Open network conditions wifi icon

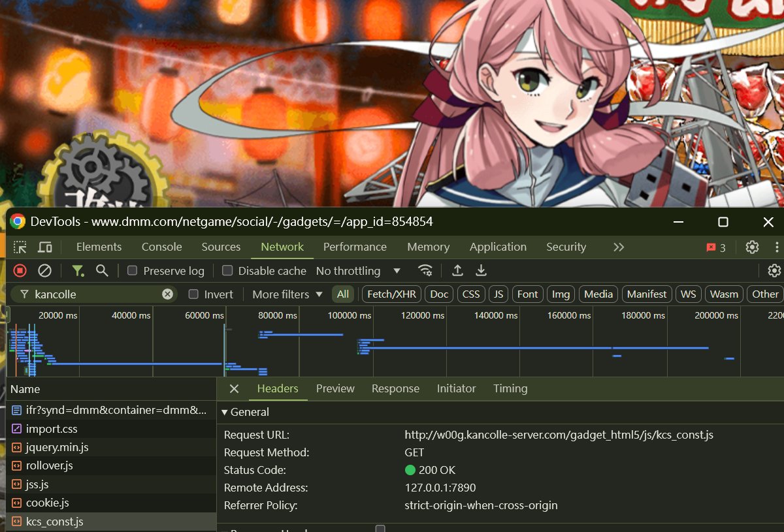425,270
